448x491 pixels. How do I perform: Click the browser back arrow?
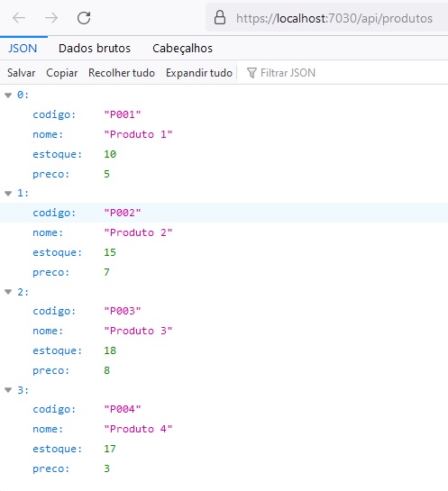pyautogui.click(x=19, y=18)
